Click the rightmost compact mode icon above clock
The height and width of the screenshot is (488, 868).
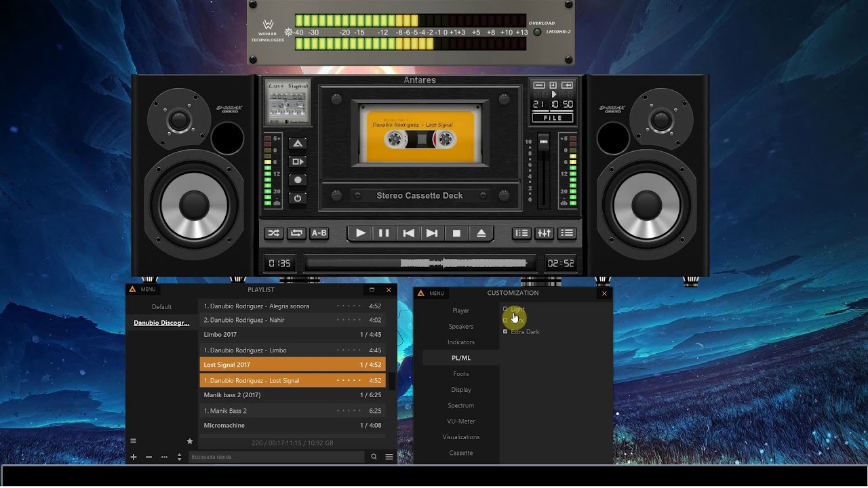pos(567,85)
